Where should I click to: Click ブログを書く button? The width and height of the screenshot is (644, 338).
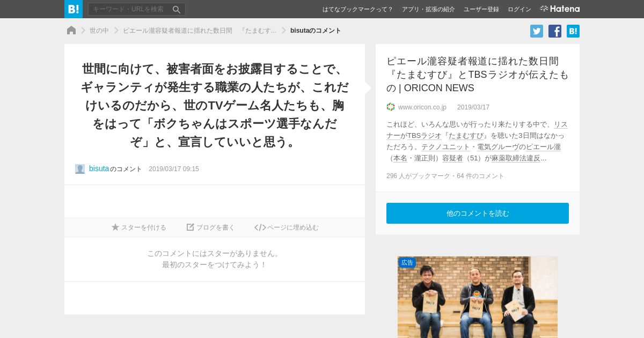coord(211,227)
